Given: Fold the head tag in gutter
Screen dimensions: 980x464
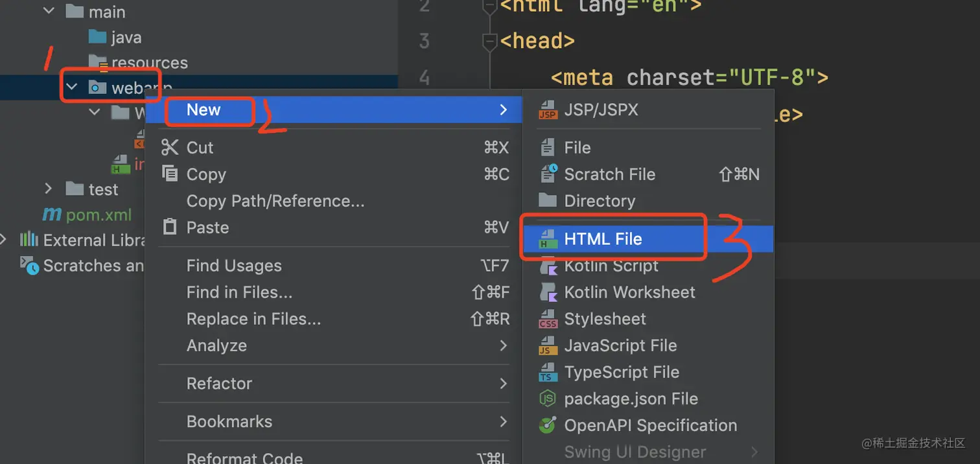Looking at the screenshot, I should pyautogui.click(x=491, y=41).
